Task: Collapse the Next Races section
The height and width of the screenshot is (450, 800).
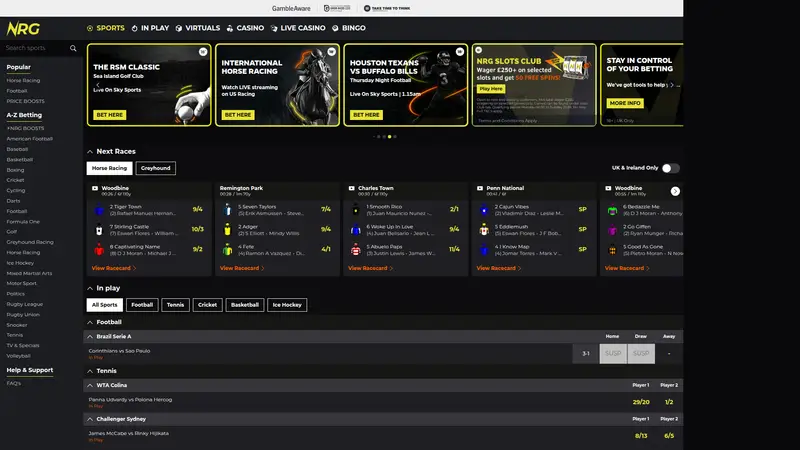Action: [90, 152]
